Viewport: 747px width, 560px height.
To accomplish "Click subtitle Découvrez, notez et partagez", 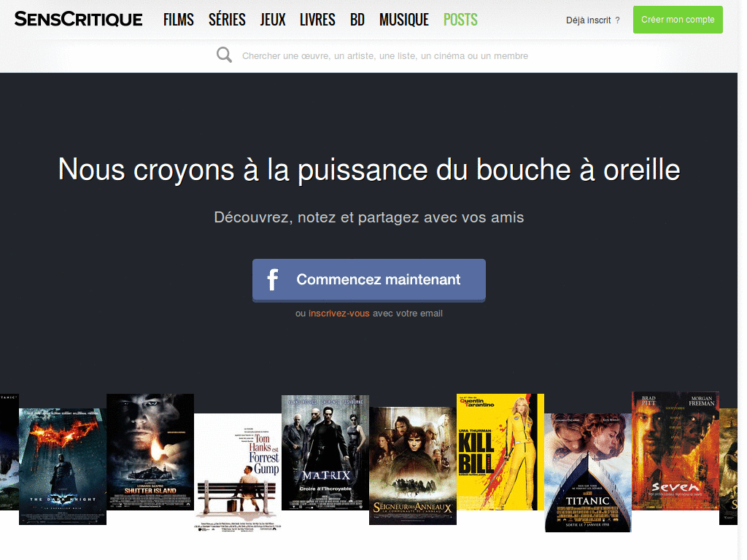I will coord(368,217).
